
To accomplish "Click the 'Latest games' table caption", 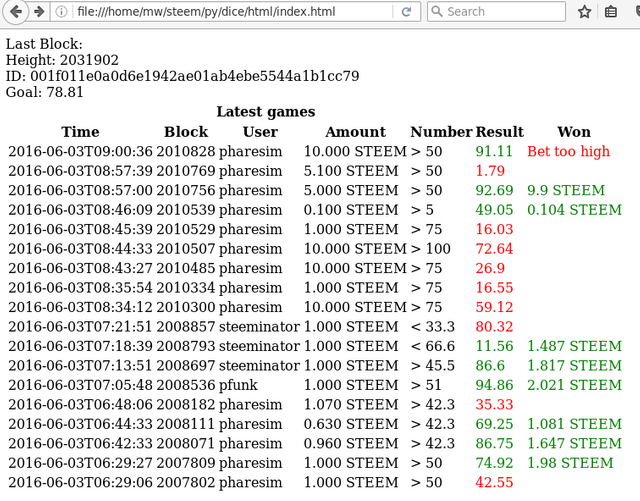I will (265, 112).
